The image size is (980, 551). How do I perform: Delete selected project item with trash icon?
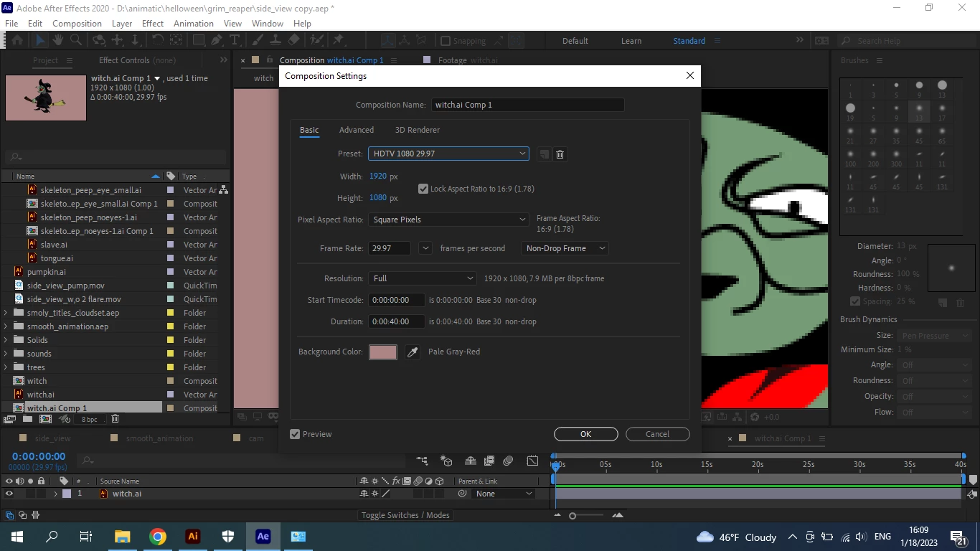pyautogui.click(x=115, y=419)
